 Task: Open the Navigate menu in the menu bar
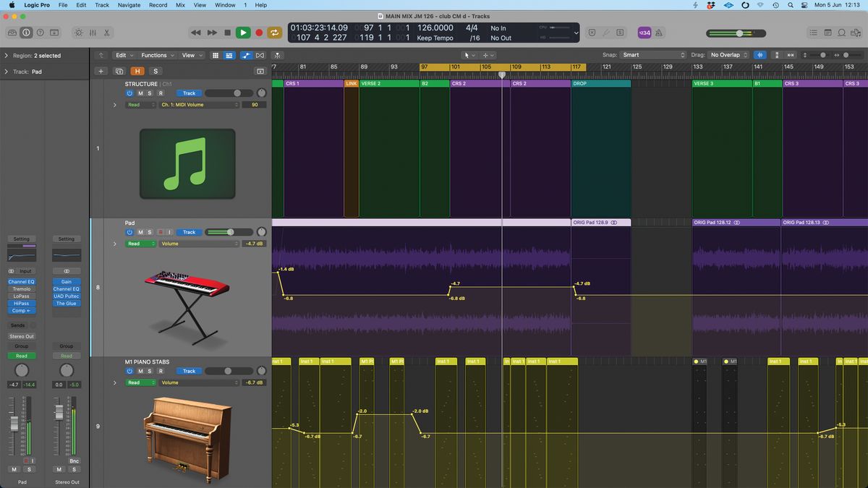tap(128, 5)
